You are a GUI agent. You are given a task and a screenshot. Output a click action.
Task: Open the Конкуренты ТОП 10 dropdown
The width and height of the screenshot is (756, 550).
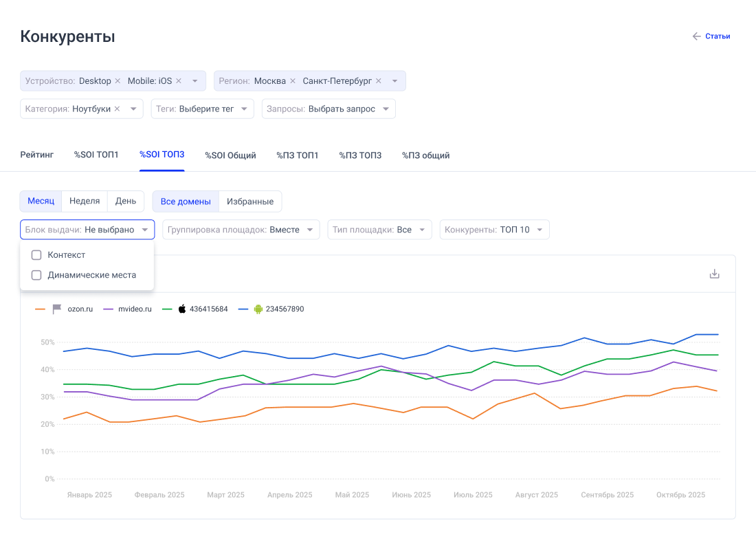(494, 230)
